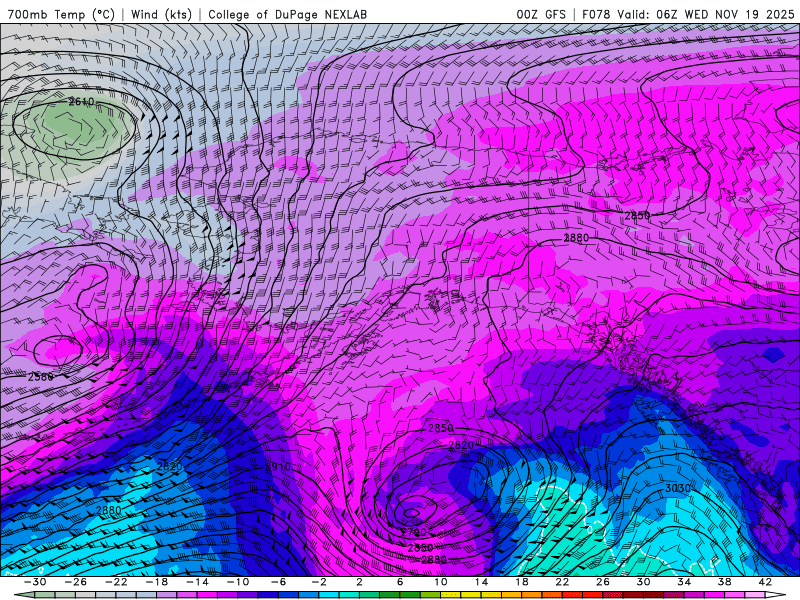This screenshot has width=800, height=600.
Task: Select the "06Z WED NOV 19 2025" valid time
Action: tap(726, 14)
